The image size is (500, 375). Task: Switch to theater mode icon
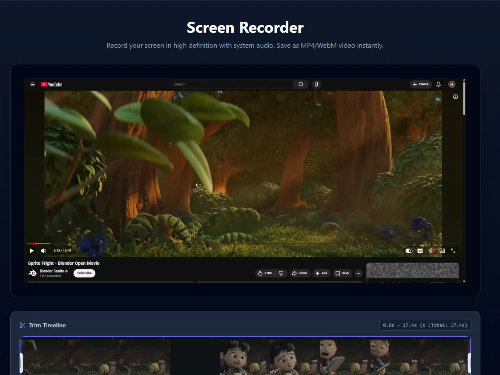(442, 251)
